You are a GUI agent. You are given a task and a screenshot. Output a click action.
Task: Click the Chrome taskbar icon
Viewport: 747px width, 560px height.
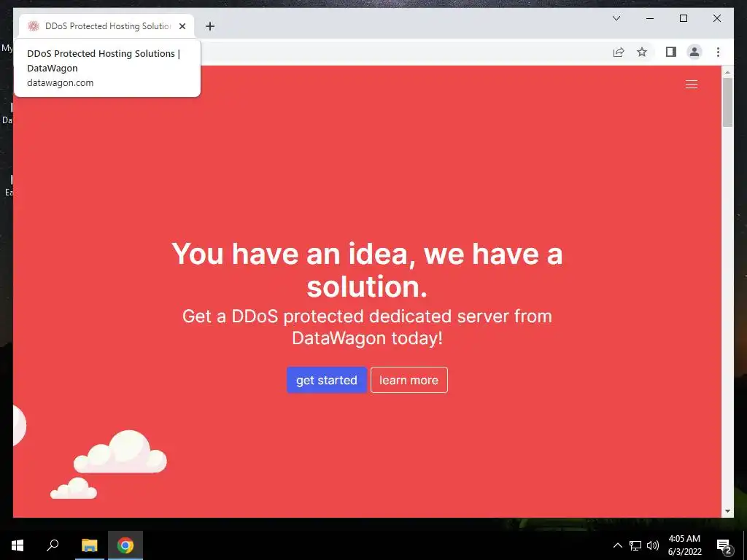125,545
